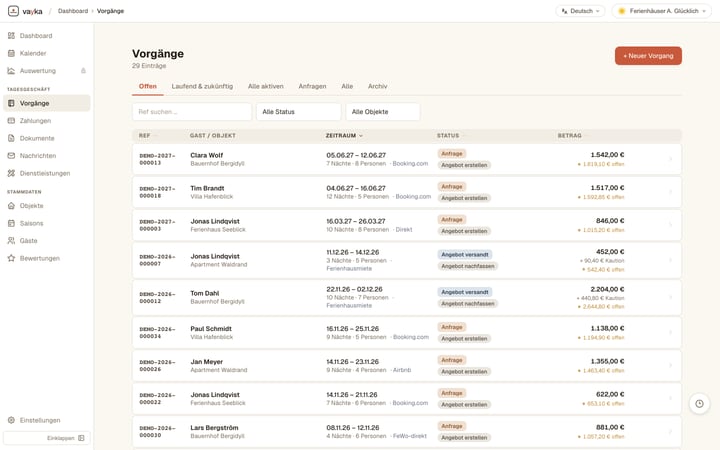The width and height of the screenshot is (720, 450).
Task: Select the Laufend & zukünftig tab
Action: point(202,86)
